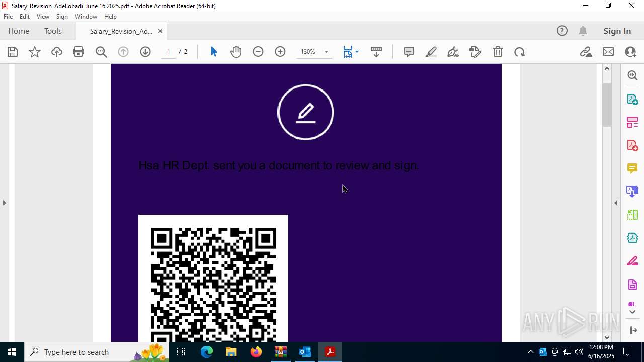644x362 pixels.
Task: Open the Help menu
Action: click(x=110, y=17)
